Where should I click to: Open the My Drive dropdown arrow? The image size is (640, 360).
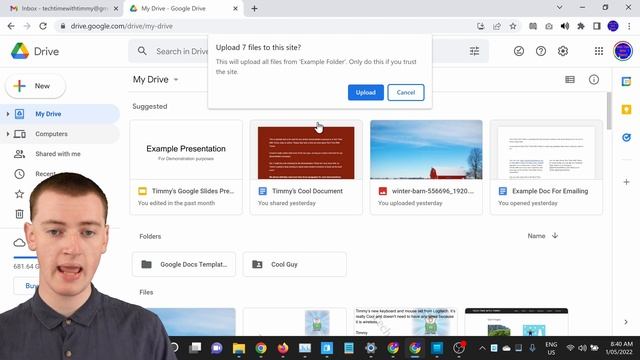[x=176, y=80]
